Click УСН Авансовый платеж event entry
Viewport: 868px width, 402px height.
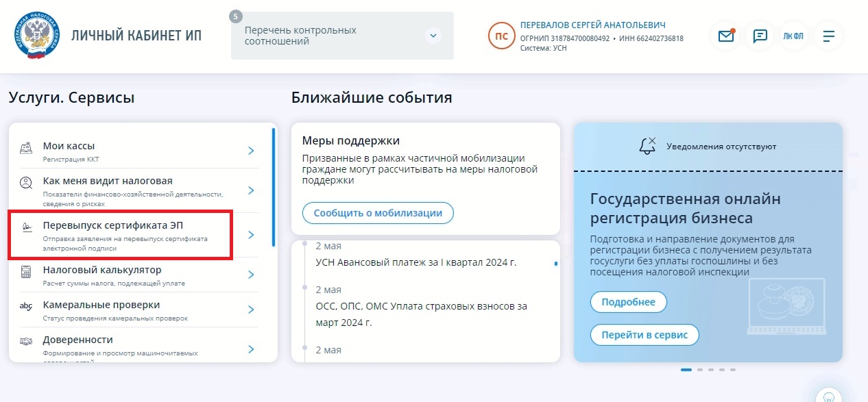point(416,262)
